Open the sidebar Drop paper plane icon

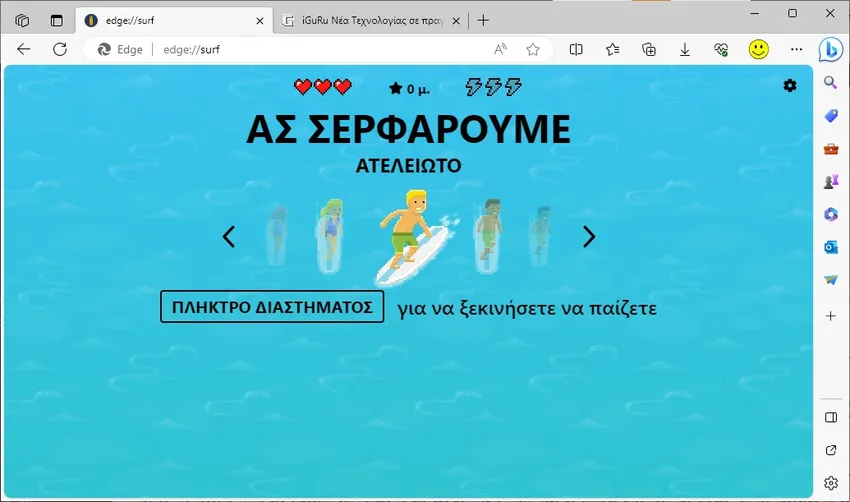point(830,280)
